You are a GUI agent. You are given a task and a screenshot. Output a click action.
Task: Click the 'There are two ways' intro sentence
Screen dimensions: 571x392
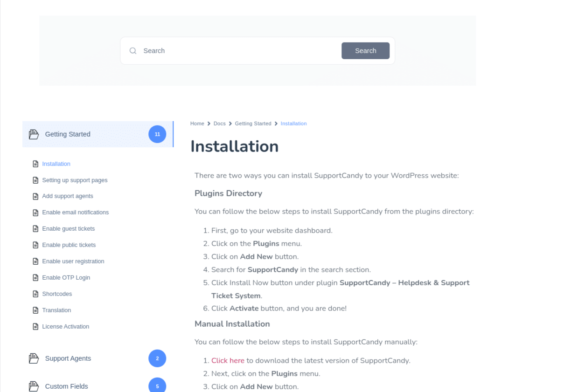pyautogui.click(x=327, y=176)
